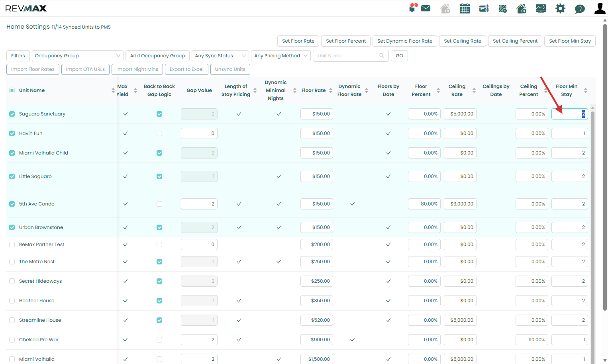The width and height of the screenshot is (608, 364).
Task: Sort by the Dynamic Minimal Nights column arrows
Action: (295, 90)
